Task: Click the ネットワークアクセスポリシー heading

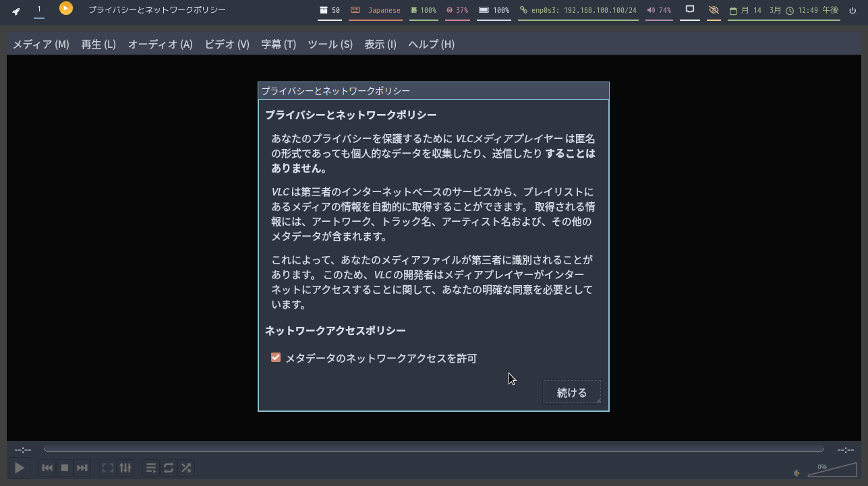Action: [x=335, y=330]
